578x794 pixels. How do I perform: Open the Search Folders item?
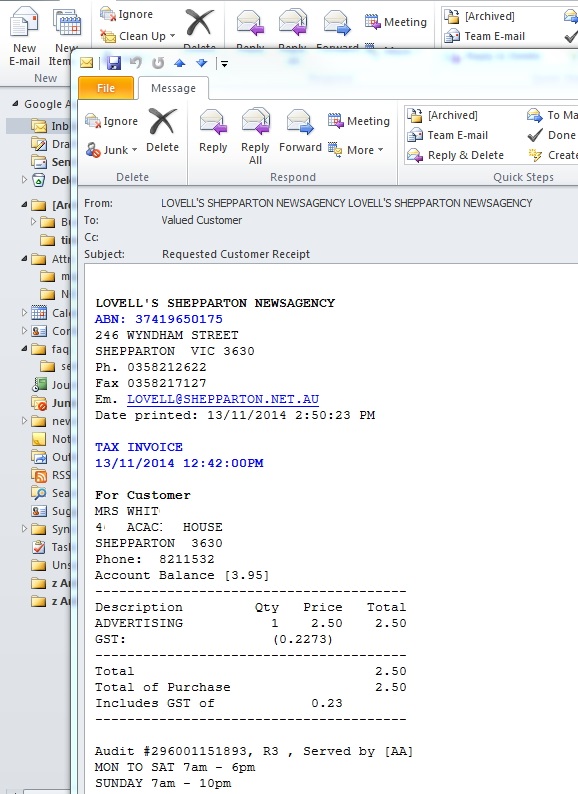click(x=50, y=493)
